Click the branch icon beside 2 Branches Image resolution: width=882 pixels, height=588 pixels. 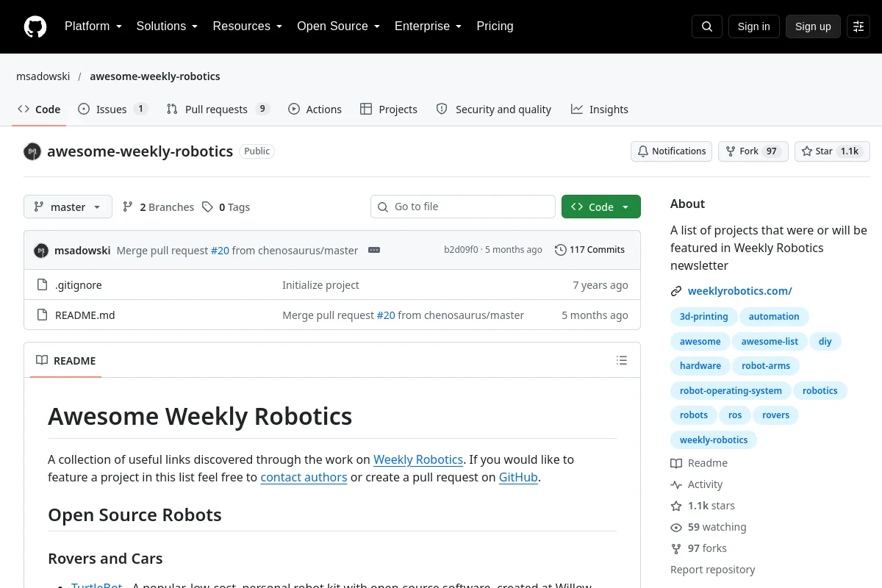click(128, 207)
